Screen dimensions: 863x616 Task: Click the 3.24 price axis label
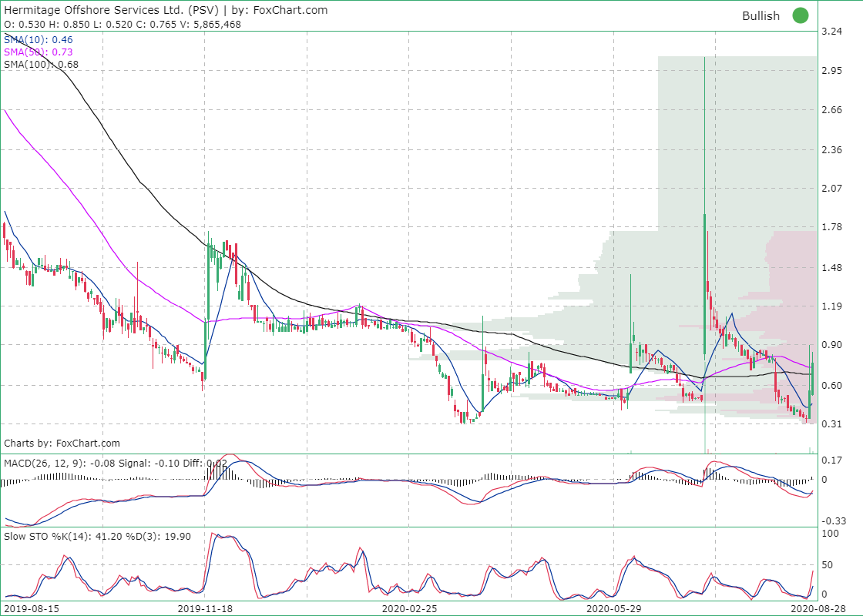[831, 32]
